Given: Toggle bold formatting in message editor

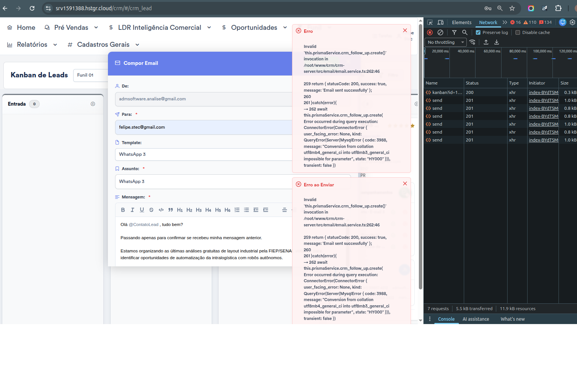Looking at the screenshot, I should point(123,210).
